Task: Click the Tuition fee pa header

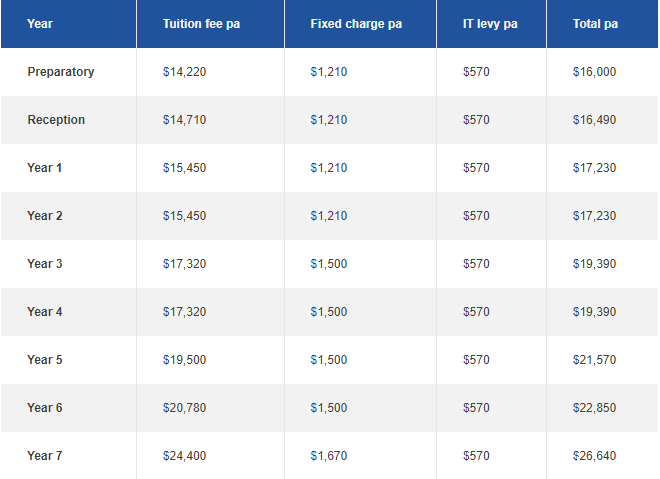Action: (x=201, y=24)
